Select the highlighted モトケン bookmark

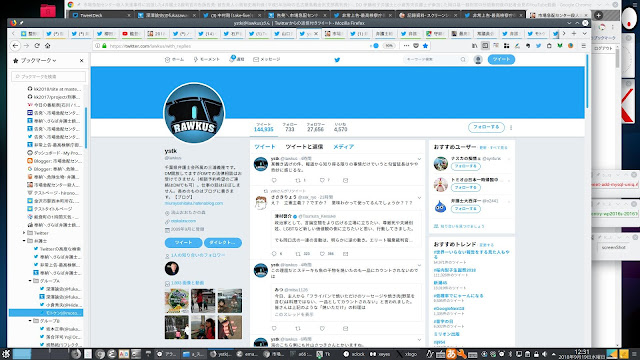[x=46, y=313]
